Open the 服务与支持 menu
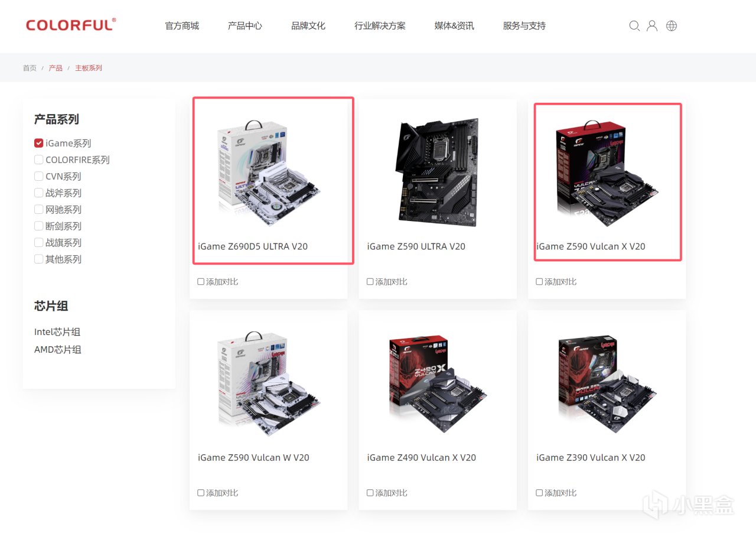756x533 pixels. pos(524,26)
